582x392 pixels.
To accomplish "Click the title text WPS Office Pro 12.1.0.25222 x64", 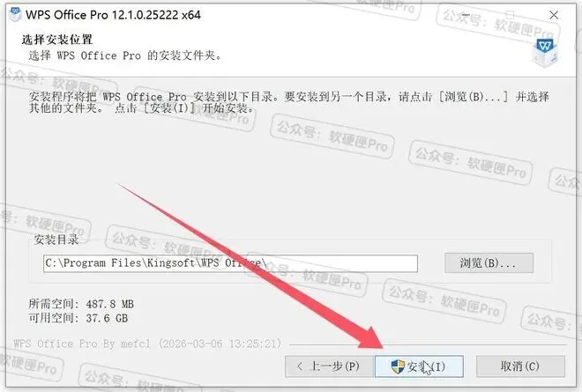I will click(x=113, y=15).
